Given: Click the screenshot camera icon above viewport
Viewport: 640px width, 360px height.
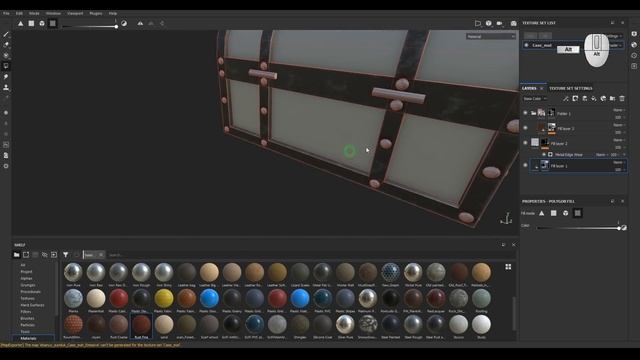Looking at the screenshot, I should pos(513,23).
